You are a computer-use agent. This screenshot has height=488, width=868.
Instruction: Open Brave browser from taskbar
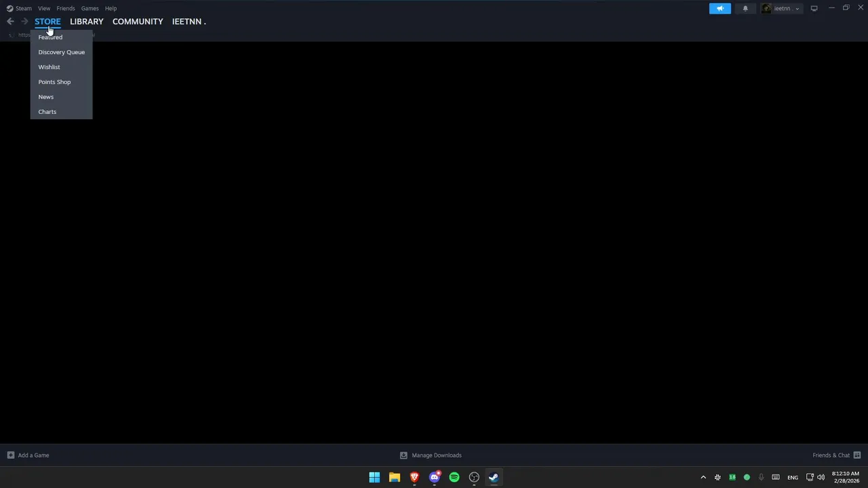pyautogui.click(x=414, y=477)
